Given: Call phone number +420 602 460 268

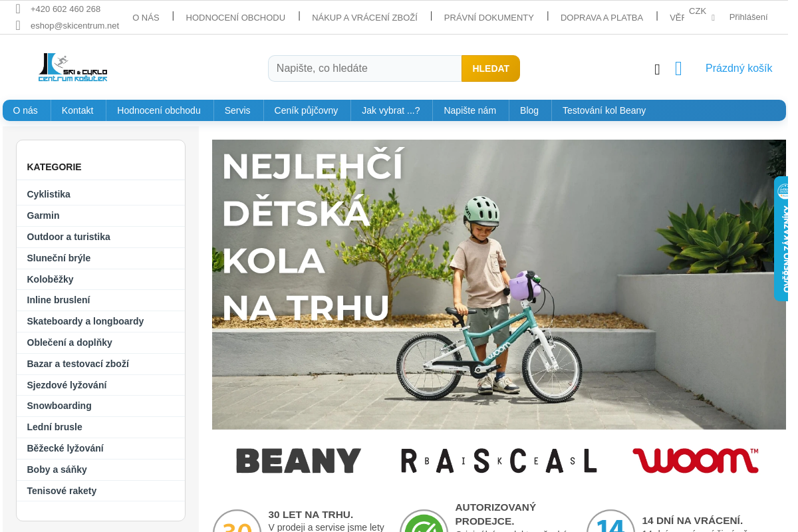Looking at the screenshot, I should pyautogui.click(x=65, y=9).
